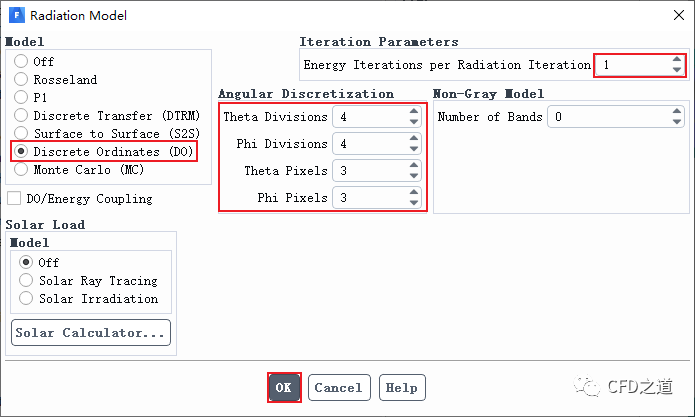The height and width of the screenshot is (417, 695).
Task: Increase Theta Divisions with up arrow
Action: [x=414, y=112]
